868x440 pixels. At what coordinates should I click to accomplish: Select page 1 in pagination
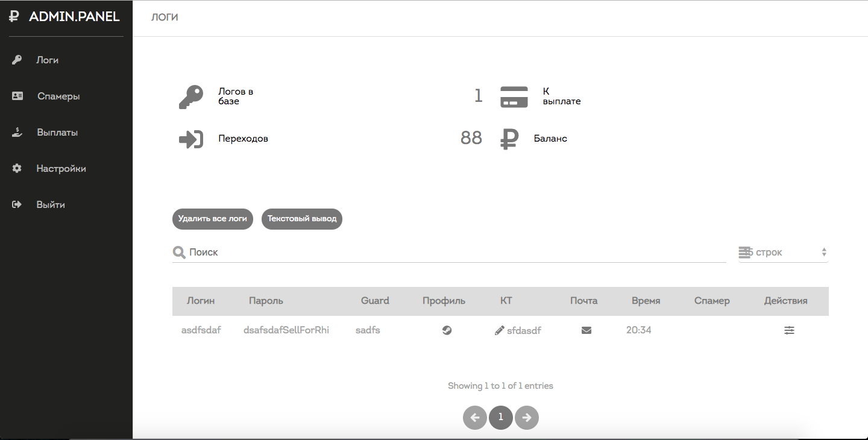(500, 417)
